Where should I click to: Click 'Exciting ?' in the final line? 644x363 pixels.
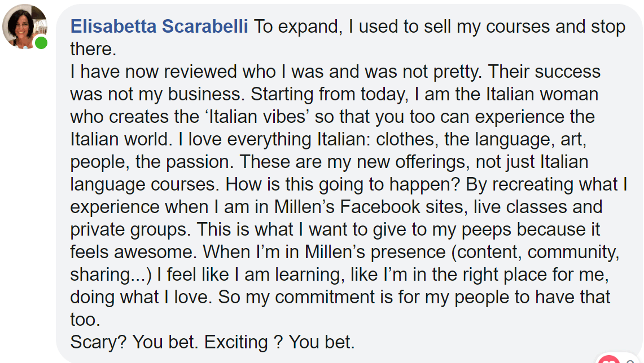point(244,343)
